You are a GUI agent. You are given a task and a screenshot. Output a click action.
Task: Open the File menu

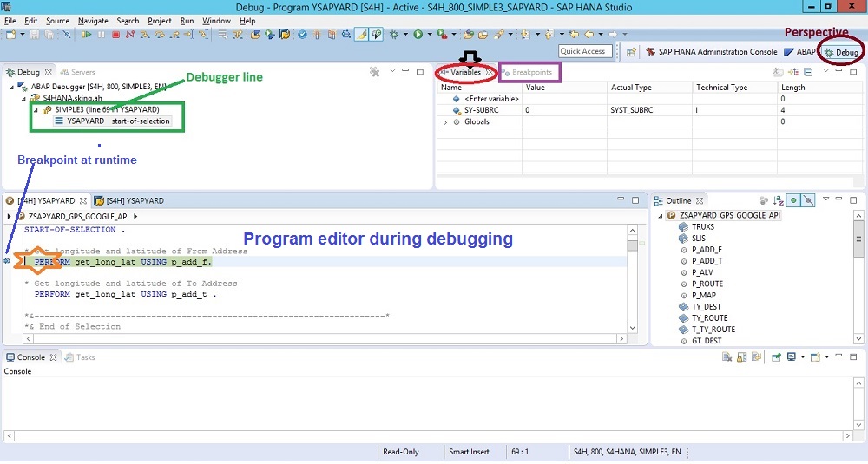pyautogui.click(x=10, y=21)
